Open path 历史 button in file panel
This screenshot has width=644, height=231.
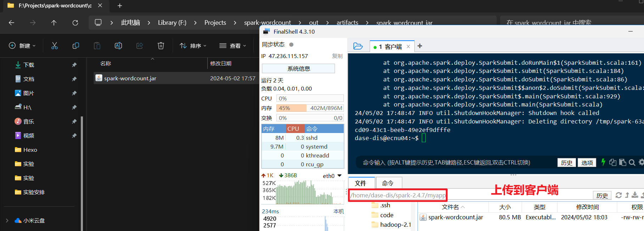(x=602, y=195)
